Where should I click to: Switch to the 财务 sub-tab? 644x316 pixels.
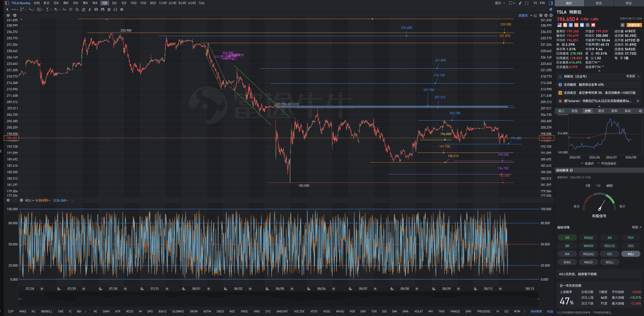[x=614, y=111]
